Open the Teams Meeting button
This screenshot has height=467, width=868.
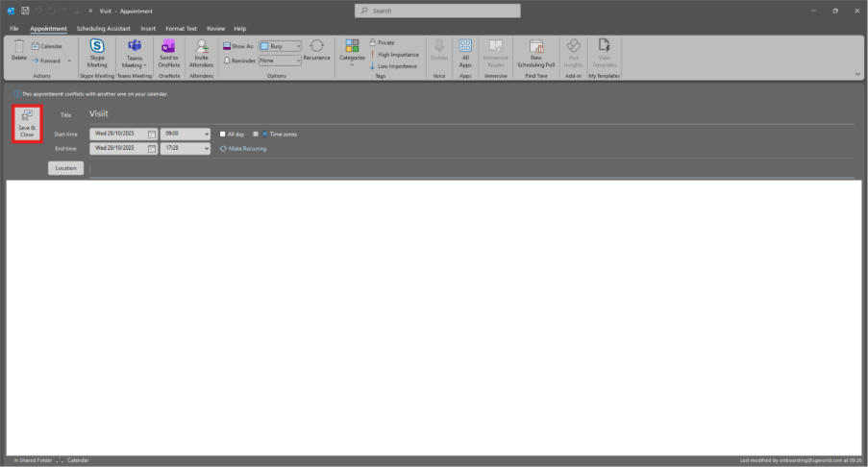pyautogui.click(x=135, y=54)
